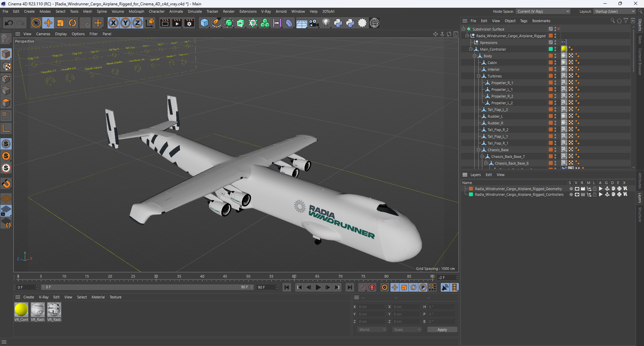Toggle Autokeying button

tap(372, 287)
